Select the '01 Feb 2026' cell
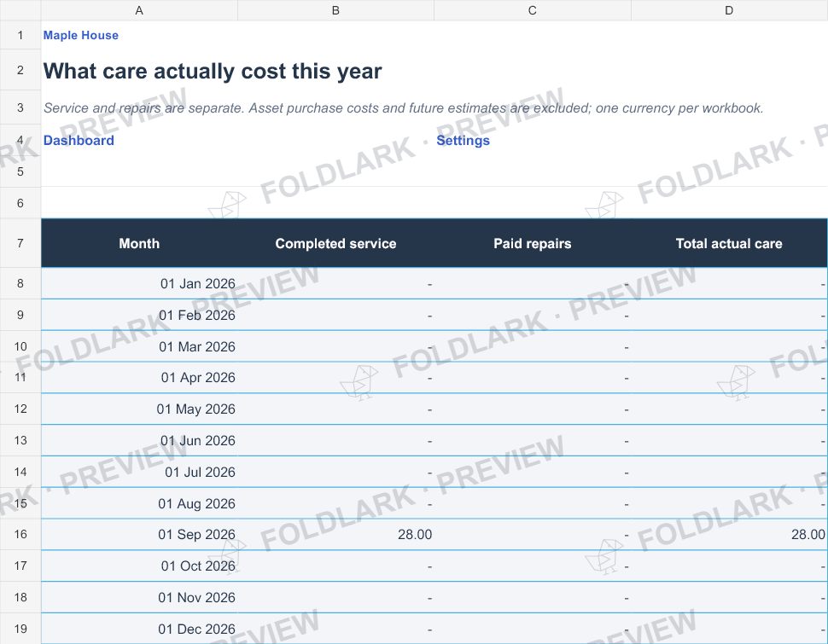Viewport: 828px width, 644px height. [139, 315]
